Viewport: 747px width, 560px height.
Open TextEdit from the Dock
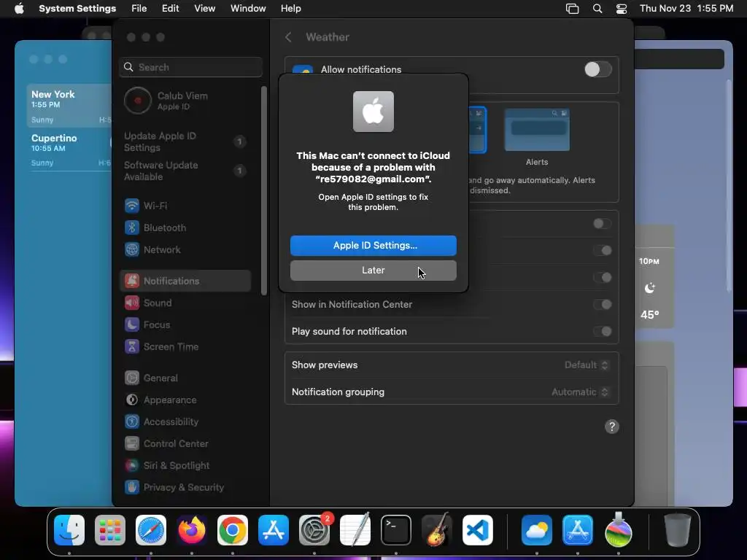pyautogui.click(x=355, y=530)
